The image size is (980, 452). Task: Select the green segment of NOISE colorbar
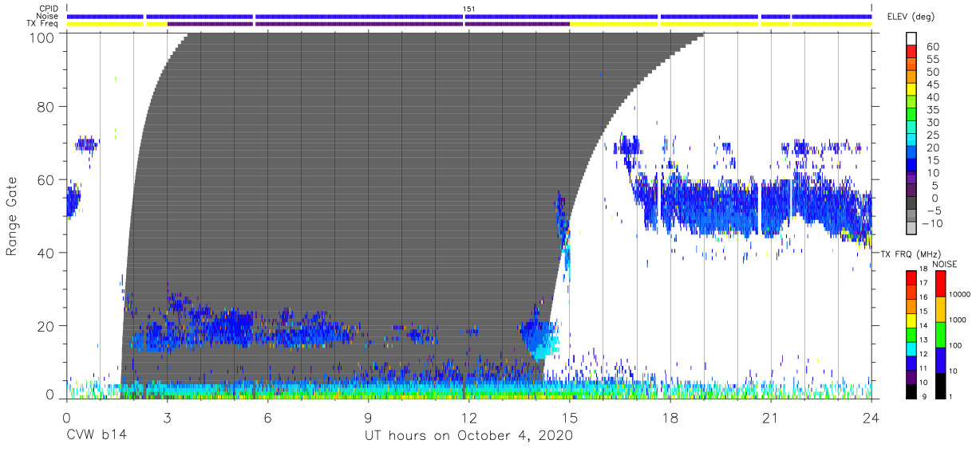[941, 334]
